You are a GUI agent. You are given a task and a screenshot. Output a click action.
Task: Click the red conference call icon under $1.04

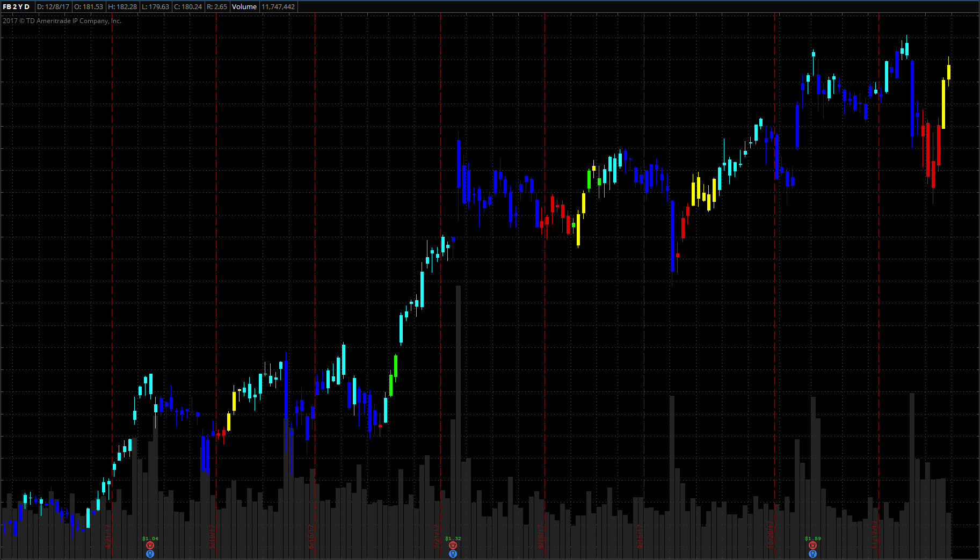point(150,546)
